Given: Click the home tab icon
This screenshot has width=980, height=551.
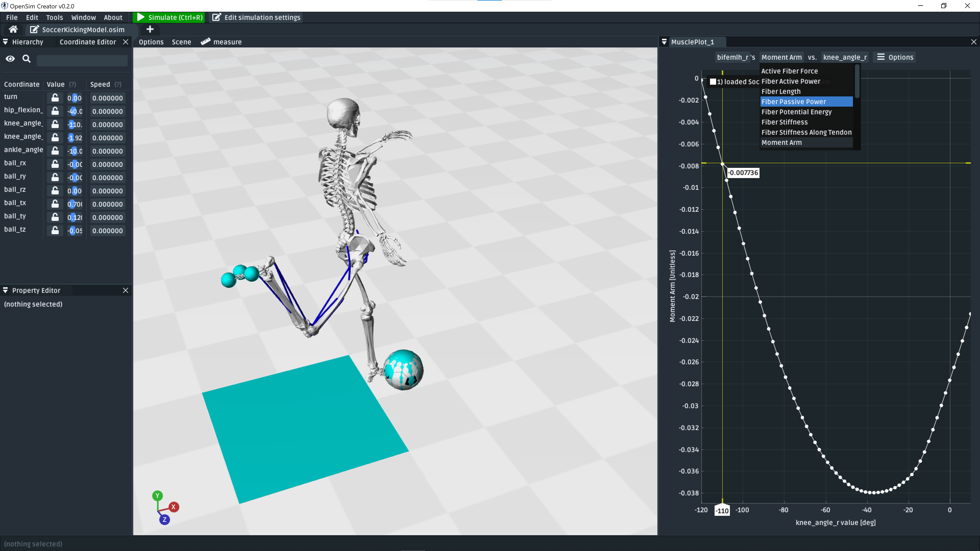Looking at the screenshot, I should (13, 29).
